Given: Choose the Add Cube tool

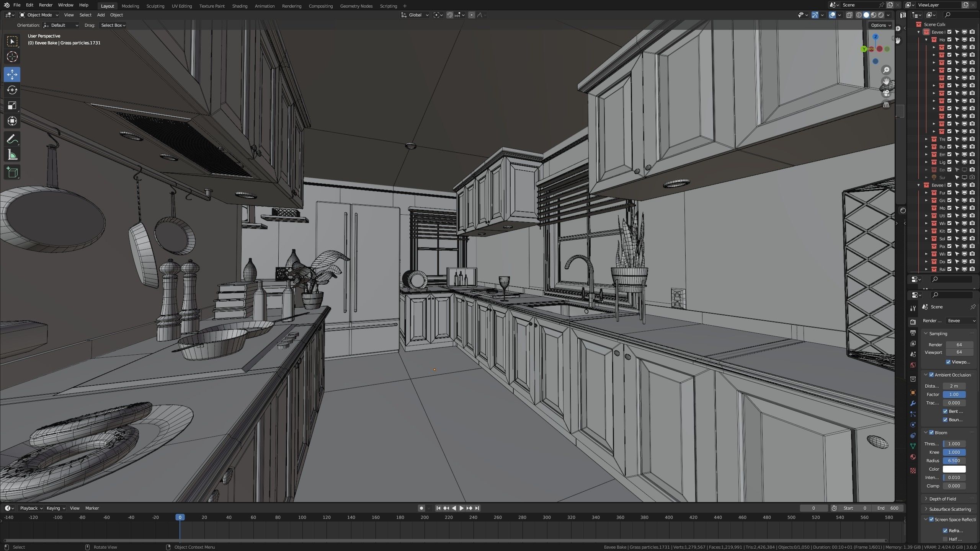Looking at the screenshot, I should [12, 173].
